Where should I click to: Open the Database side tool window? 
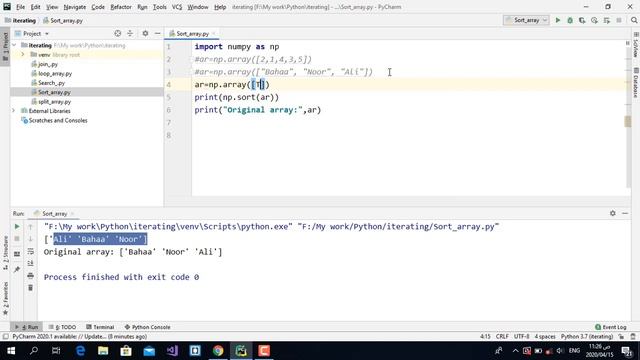pyautogui.click(x=636, y=82)
